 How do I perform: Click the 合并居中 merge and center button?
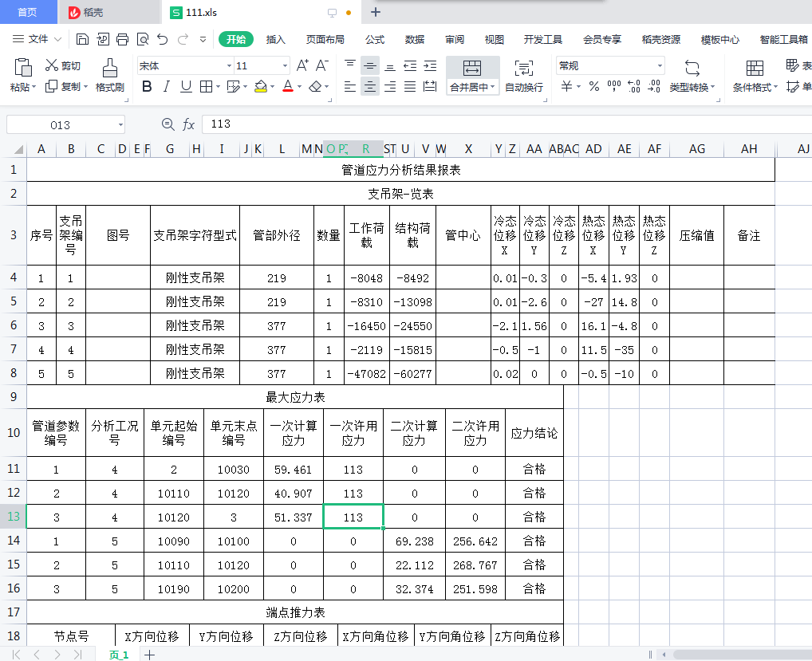[x=471, y=76]
